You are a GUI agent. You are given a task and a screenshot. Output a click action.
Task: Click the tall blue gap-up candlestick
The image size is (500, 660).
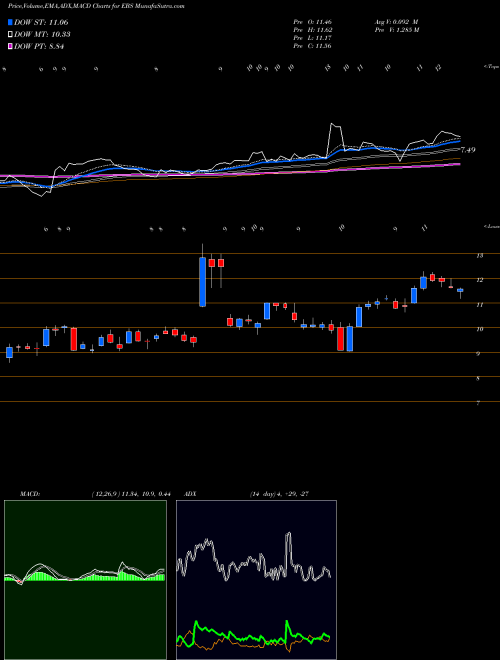click(202, 282)
